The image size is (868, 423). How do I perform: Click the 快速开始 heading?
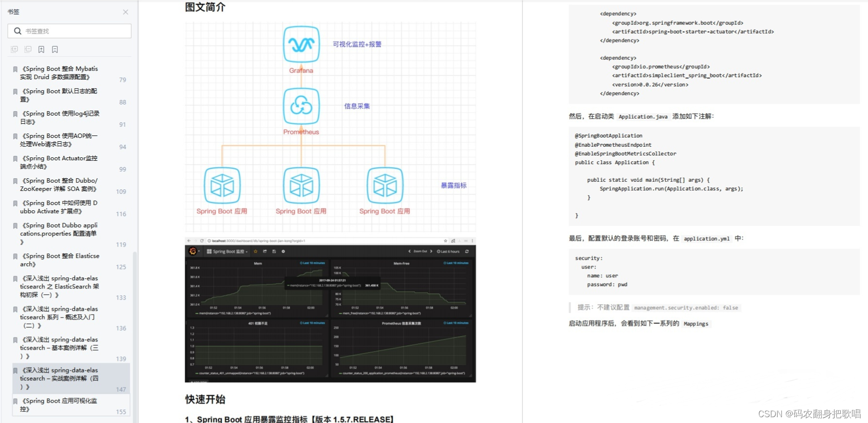pyautogui.click(x=205, y=399)
